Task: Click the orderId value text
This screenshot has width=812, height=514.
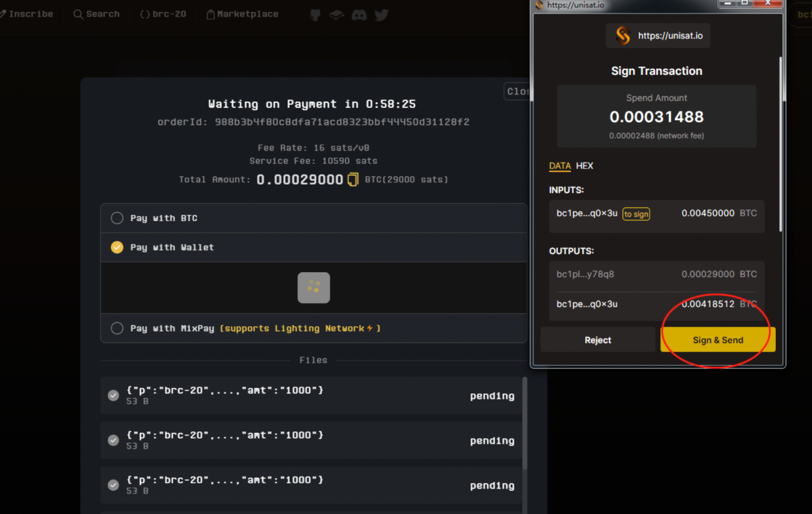Action: pyautogui.click(x=342, y=122)
